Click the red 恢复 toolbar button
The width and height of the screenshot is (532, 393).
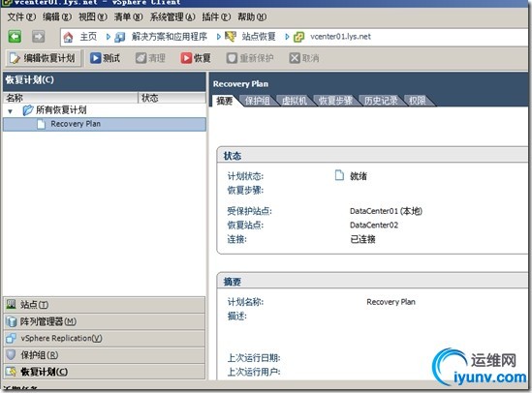pos(196,58)
